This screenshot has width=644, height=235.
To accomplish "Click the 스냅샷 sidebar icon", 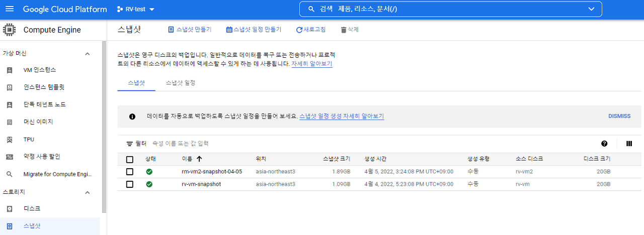I will [9, 226].
